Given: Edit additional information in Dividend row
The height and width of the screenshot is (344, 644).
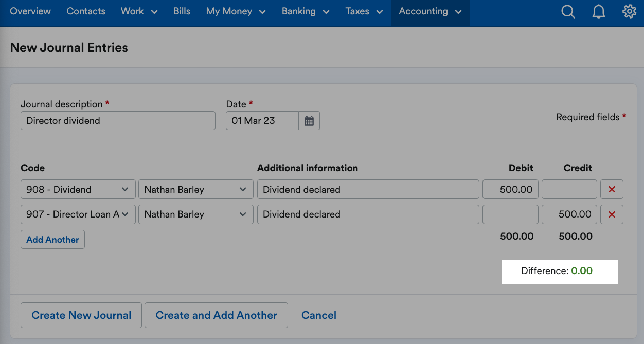Looking at the screenshot, I should (368, 189).
